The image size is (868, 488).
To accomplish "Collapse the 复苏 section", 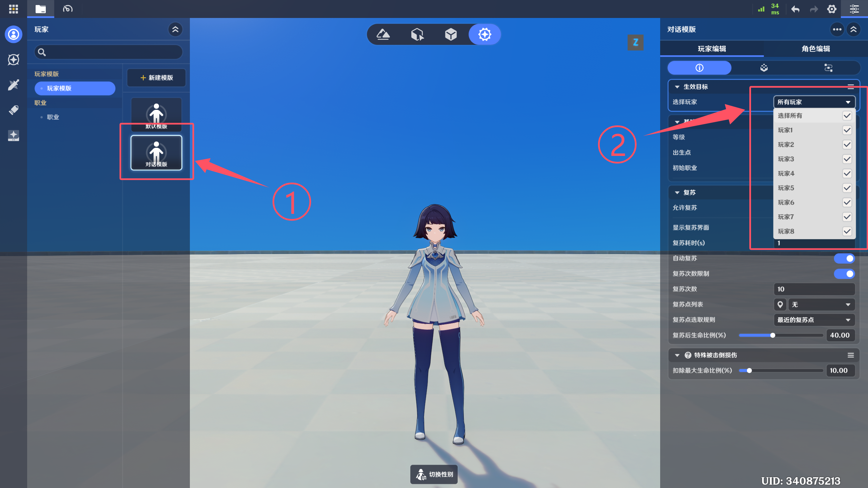I will (677, 192).
